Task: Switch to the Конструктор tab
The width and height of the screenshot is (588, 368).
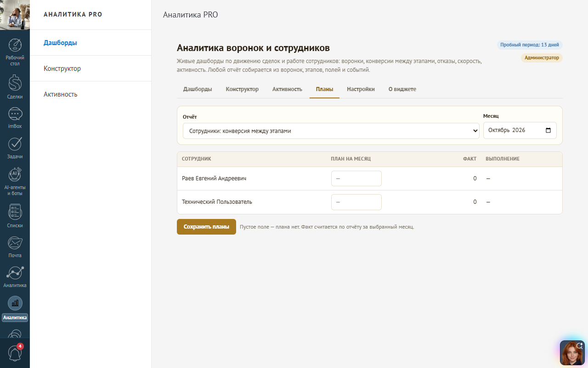Action: pos(242,89)
